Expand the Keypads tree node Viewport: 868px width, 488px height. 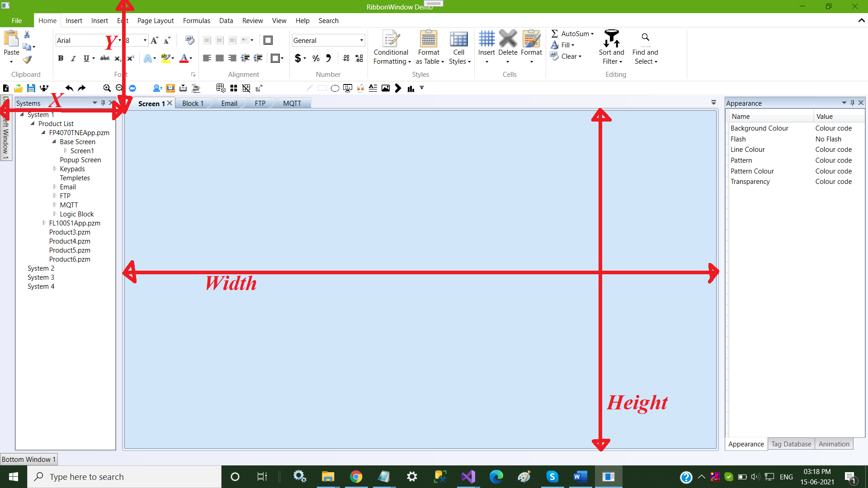(55, 169)
